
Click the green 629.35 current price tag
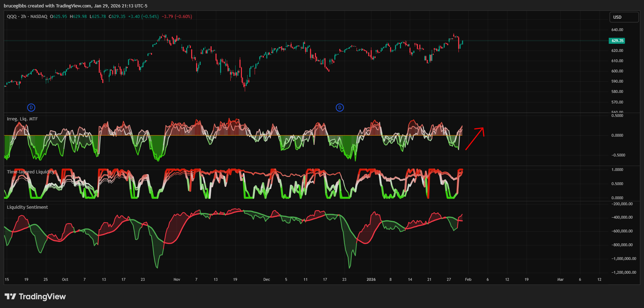coord(617,41)
